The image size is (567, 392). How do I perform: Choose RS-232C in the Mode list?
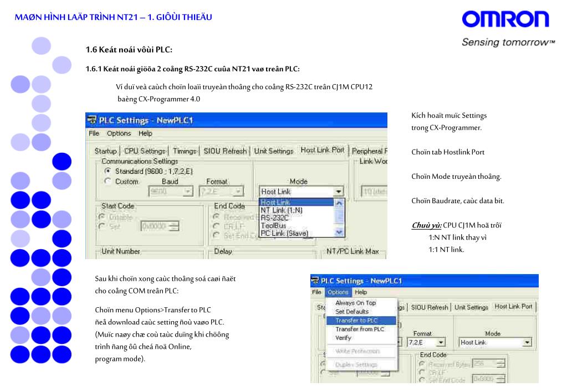point(297,218)
